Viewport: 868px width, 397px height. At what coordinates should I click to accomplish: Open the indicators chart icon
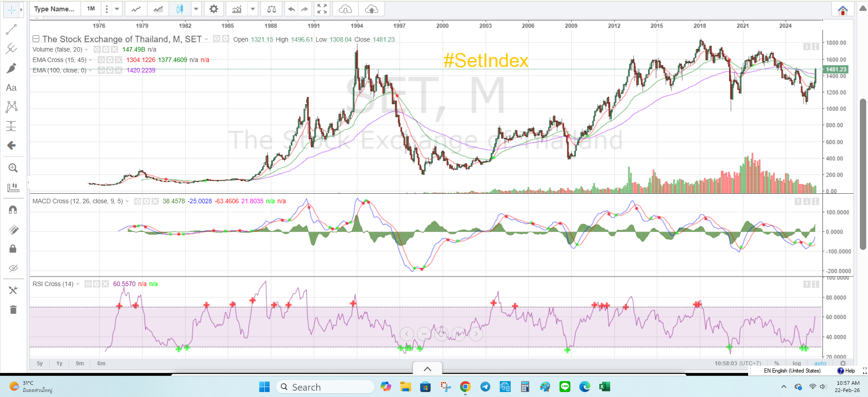[237, 9]
